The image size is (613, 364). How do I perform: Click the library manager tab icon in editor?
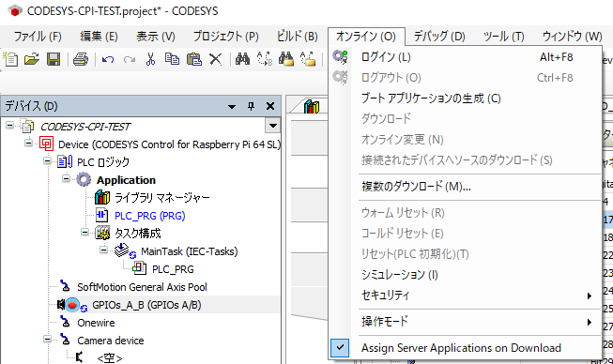tap(311, 107)
